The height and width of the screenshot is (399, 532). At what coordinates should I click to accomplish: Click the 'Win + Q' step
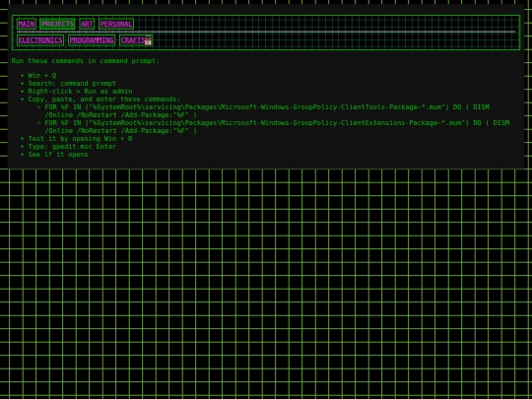point(42,75)
